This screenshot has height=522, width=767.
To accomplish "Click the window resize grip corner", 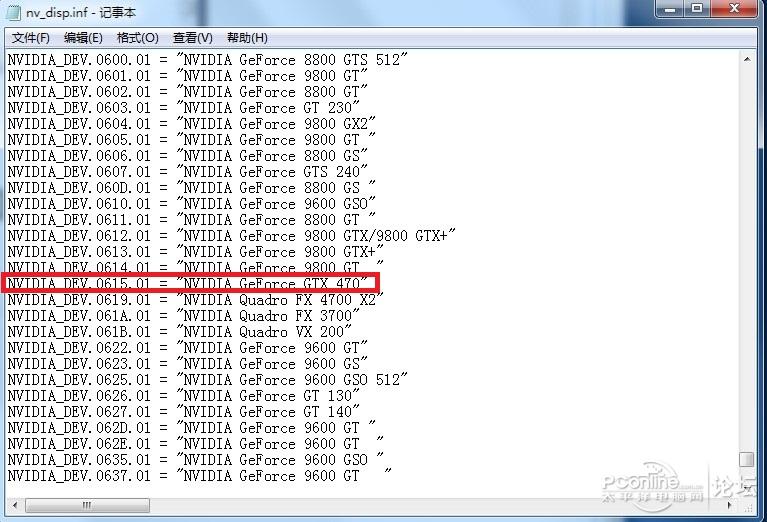I will [x=748, y=506].
